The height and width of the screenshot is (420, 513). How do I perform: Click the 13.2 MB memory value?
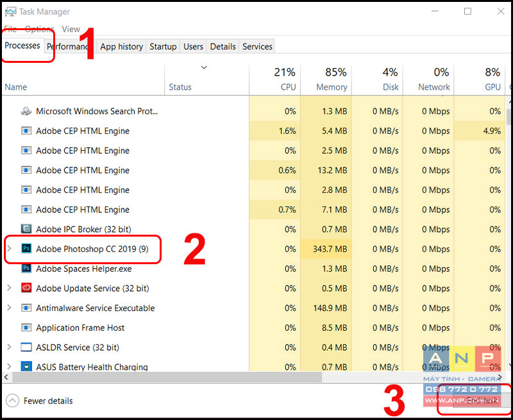[x=333, y=170]
